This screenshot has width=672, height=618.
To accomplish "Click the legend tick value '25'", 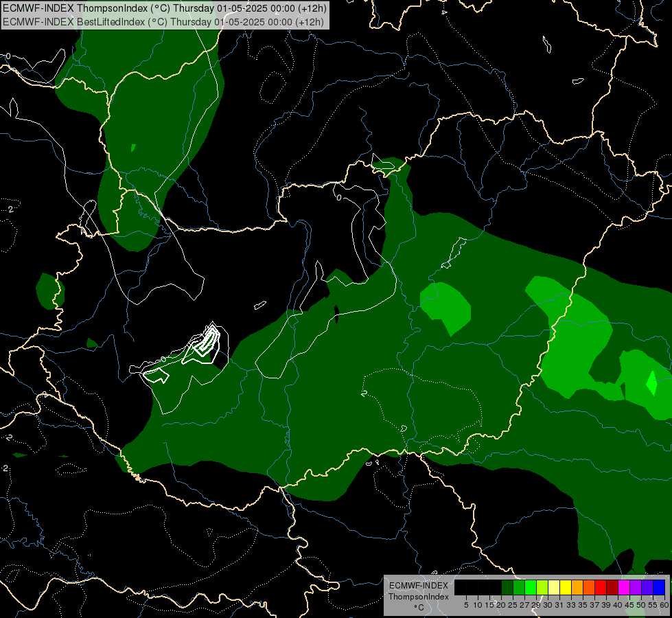I will (x=513, y=605).
